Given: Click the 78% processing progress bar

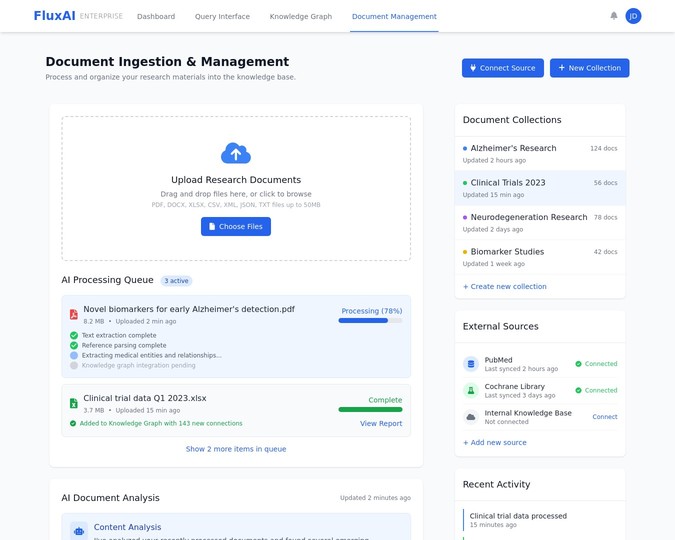Looking at the screenshot, I should coord(370,320).
